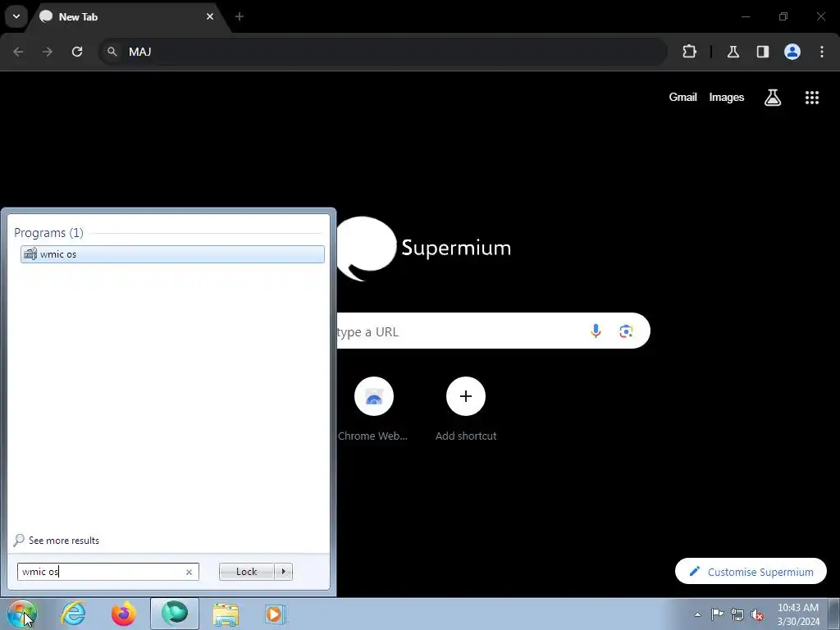Launch Internet Explorer from taskbar

point(73,614)
